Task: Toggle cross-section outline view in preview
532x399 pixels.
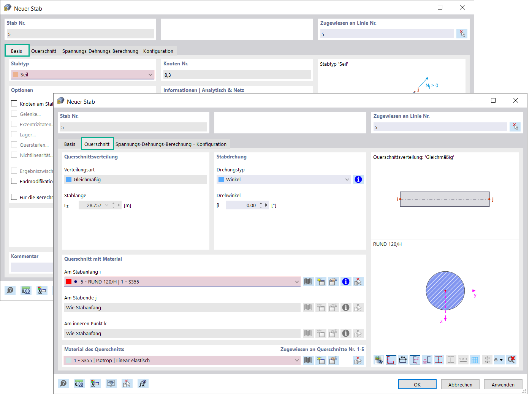Action: (x=391, y=360)
